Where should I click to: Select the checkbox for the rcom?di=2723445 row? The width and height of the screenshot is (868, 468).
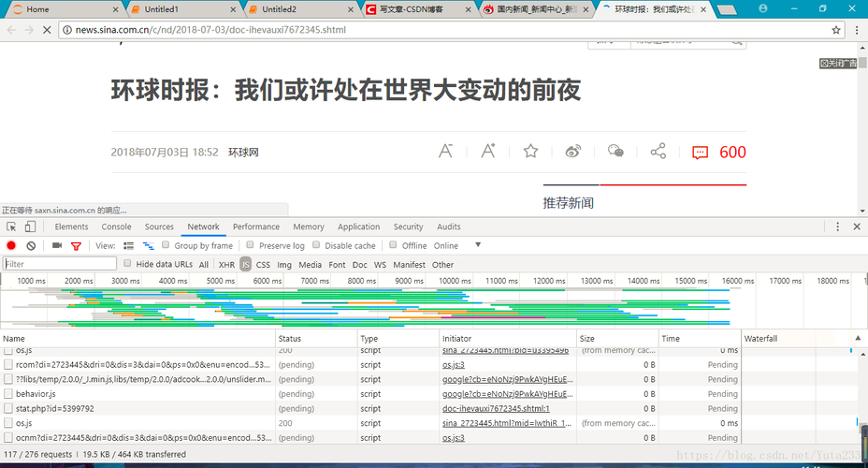tap(8, 364)
